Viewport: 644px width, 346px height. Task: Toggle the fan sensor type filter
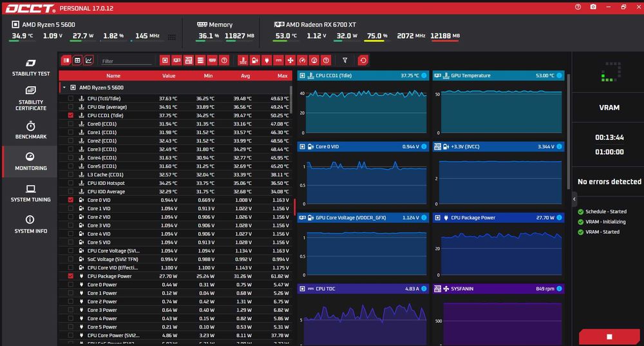click(290, 61)
